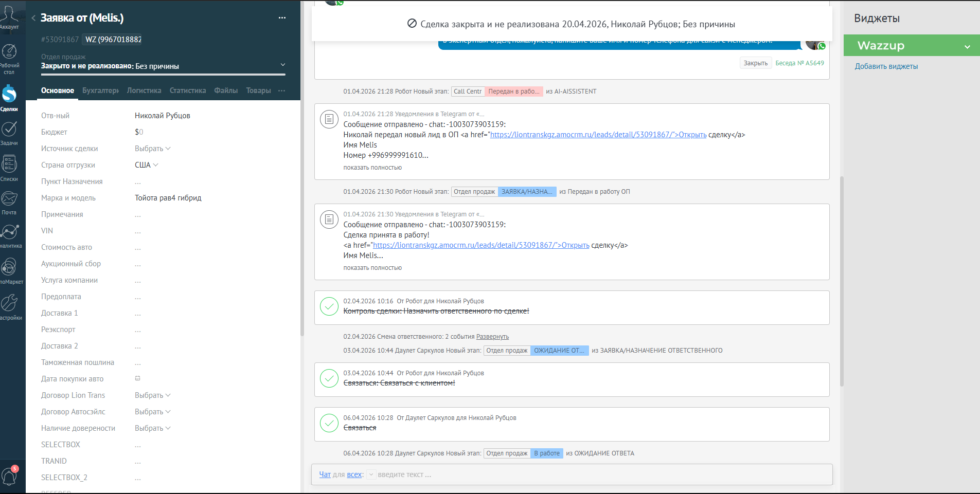Open the Списки sidebar icon
The height and width of the screenshot is (494, 980).
(x=9, y=168)
